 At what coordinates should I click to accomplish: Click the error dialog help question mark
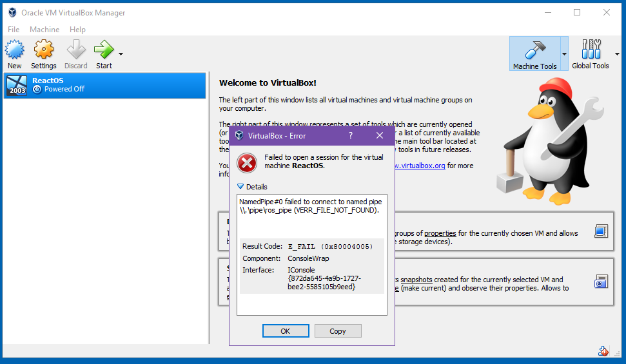click(x=351, y=136)
